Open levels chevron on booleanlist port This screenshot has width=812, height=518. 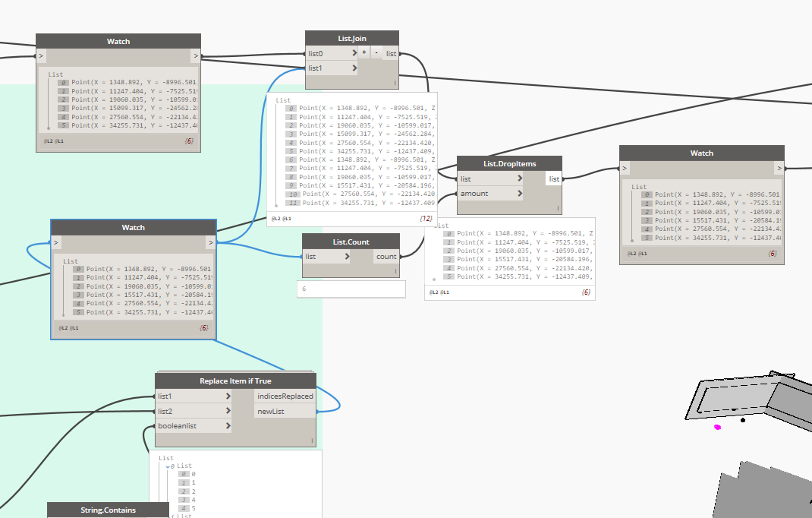pyautogui.click(x=228, y=425)
